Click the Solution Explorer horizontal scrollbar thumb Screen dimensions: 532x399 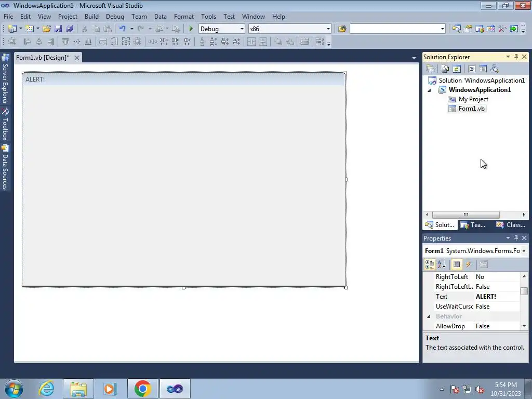(x=466, y=215)
